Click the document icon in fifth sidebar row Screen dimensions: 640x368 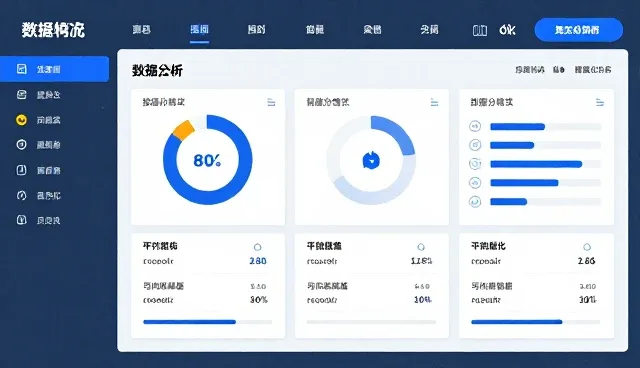click(22, 170)
